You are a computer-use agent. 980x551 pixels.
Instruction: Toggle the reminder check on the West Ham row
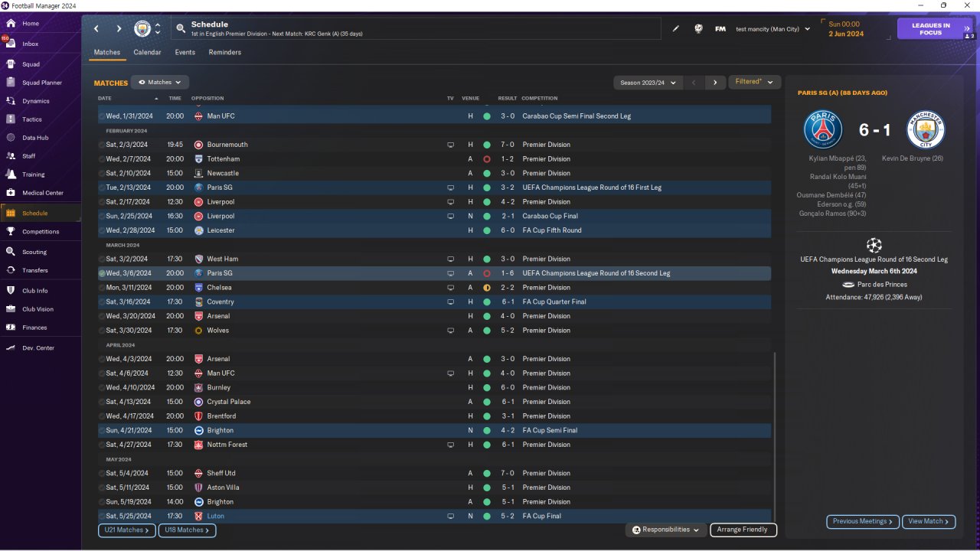(102, 259)
